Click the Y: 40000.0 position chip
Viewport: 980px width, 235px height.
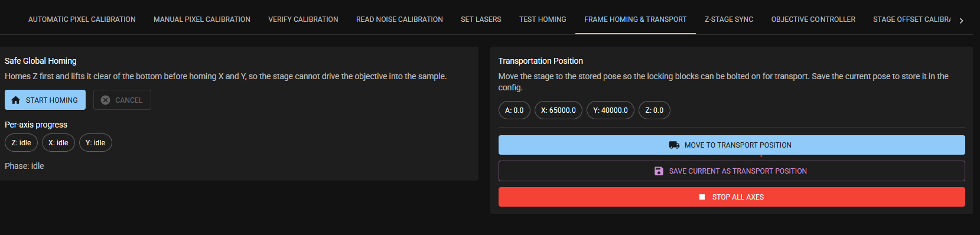pyautogui.click(x=610, y=110)
